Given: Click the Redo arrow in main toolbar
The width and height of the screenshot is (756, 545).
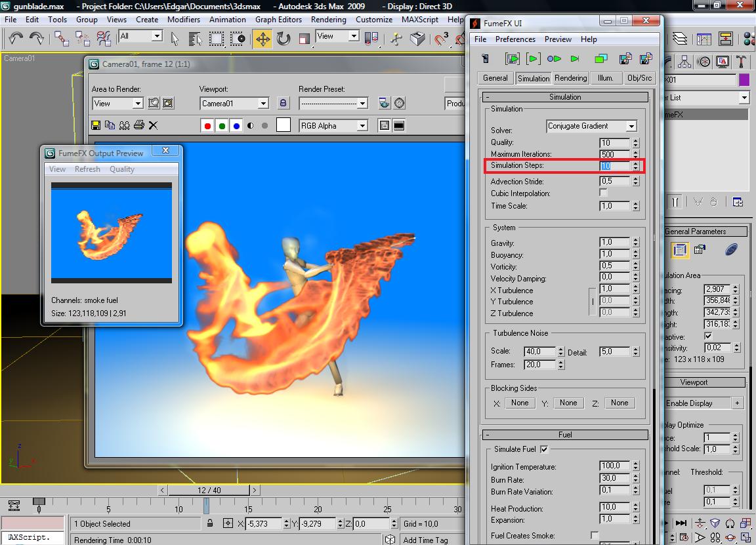Looking at the screenshot, I should [x=37, y=37].
